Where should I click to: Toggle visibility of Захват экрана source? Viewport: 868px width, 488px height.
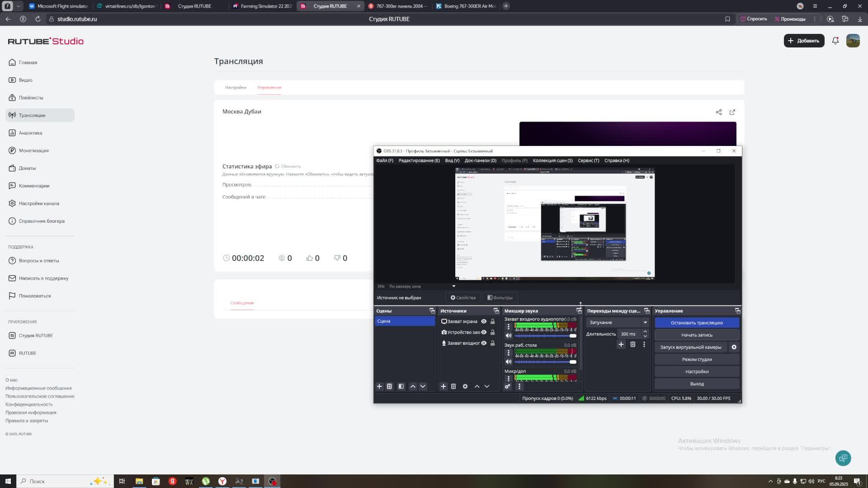484,321
